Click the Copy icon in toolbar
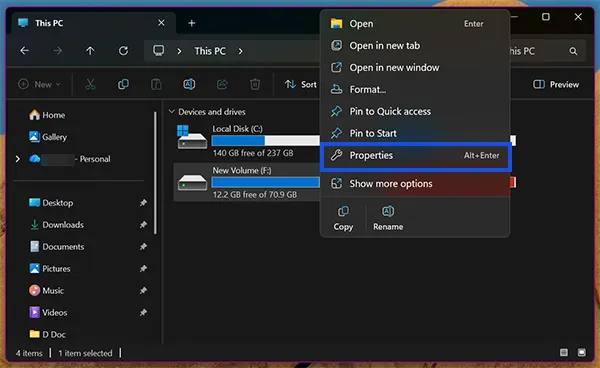The image size is (600, 368). coord(123,84)
